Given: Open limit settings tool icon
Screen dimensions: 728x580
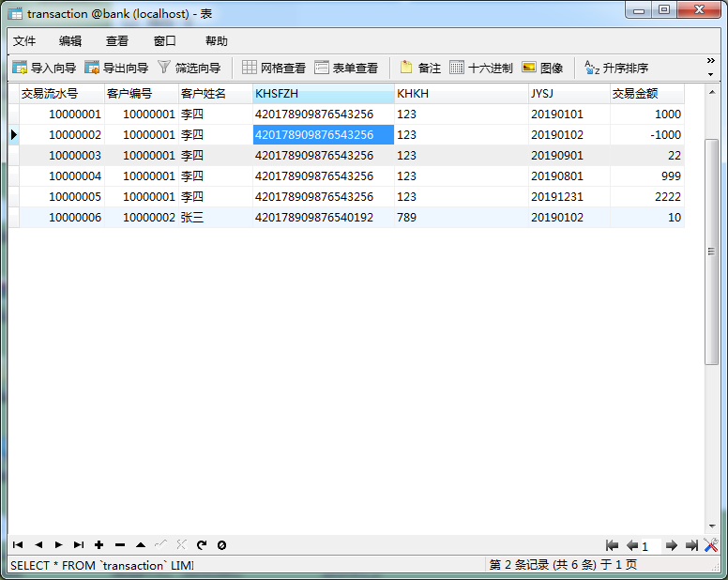Looking at the screenshot, I should coord(711,545).
